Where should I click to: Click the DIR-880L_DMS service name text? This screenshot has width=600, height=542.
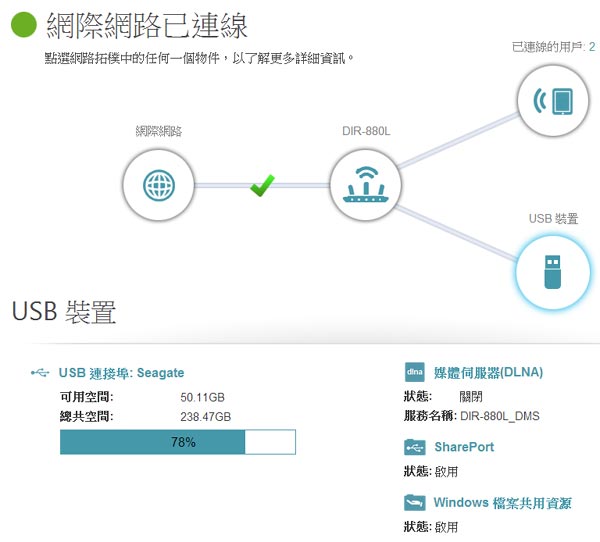pyautogui.click(x=499, y=416)
